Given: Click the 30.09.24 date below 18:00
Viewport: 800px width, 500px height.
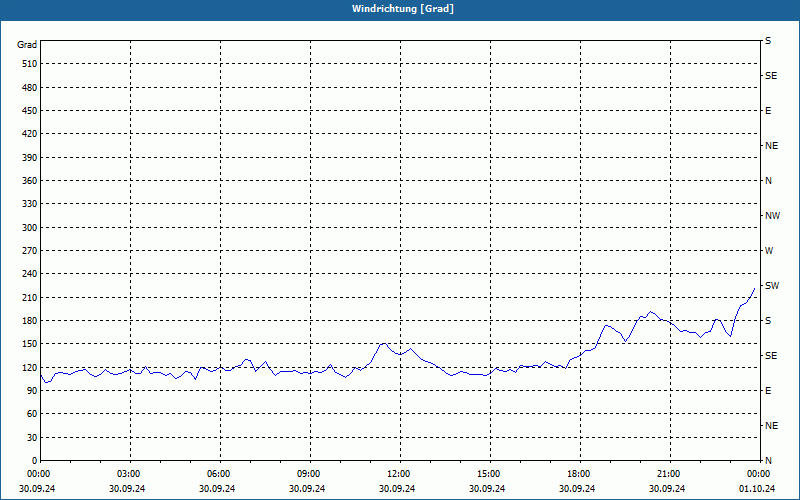Looking at the screenshot, I should point(577,488).
